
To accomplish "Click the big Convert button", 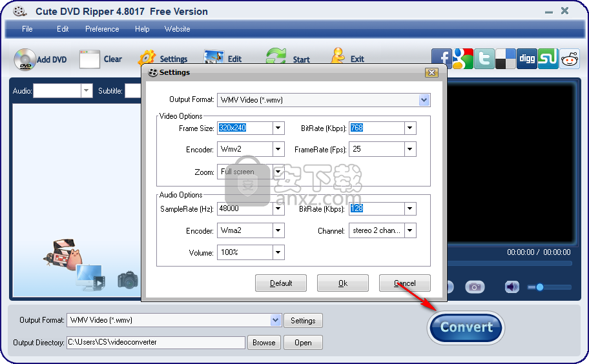I will click(x=466, y=328).
